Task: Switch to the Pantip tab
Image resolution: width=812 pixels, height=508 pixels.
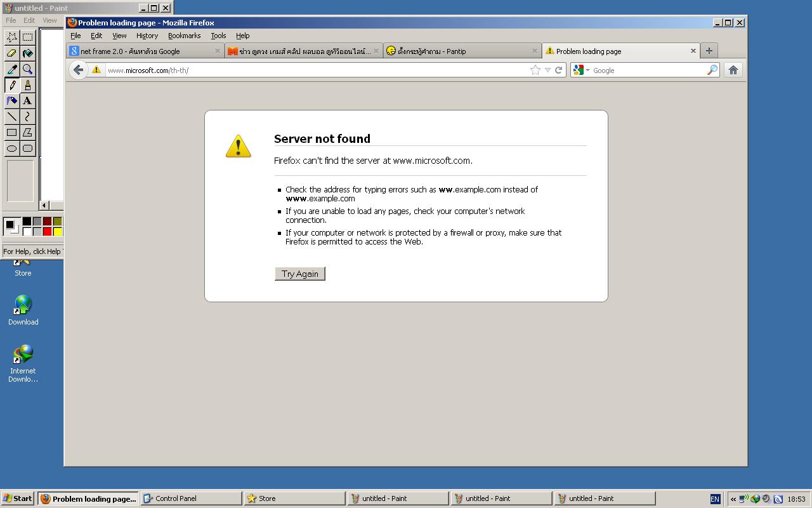Action: [462, 51]
